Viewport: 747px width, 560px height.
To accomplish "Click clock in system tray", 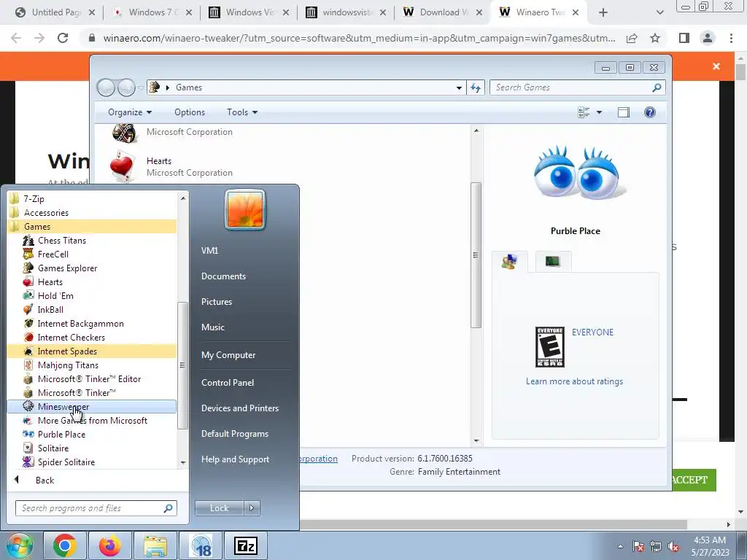I will (710, 546).
